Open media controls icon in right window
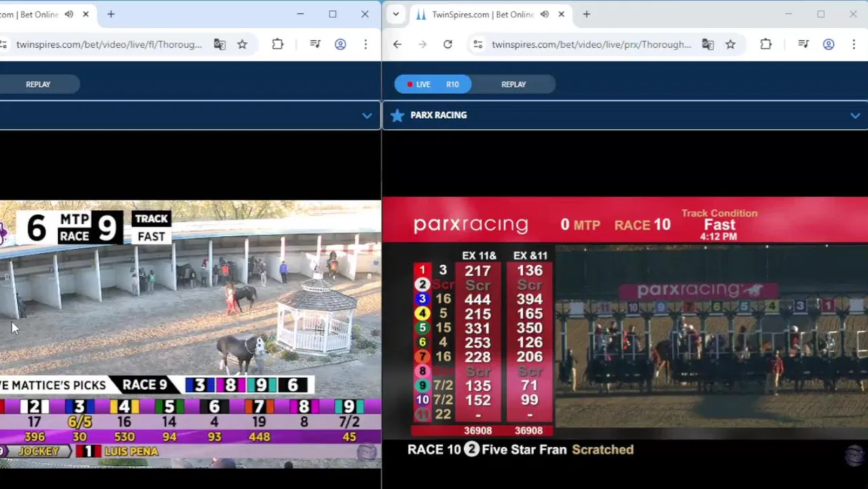868x489 pixels. tap(803, 44)
